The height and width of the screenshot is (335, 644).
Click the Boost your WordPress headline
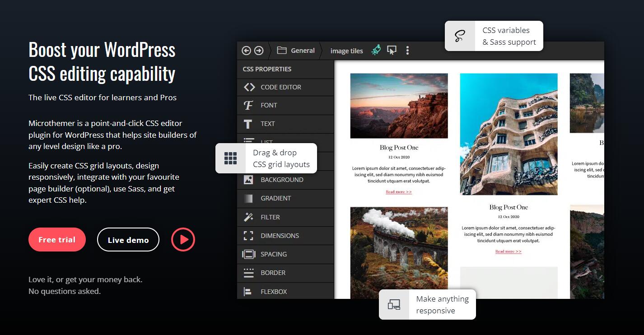point(102,61)
